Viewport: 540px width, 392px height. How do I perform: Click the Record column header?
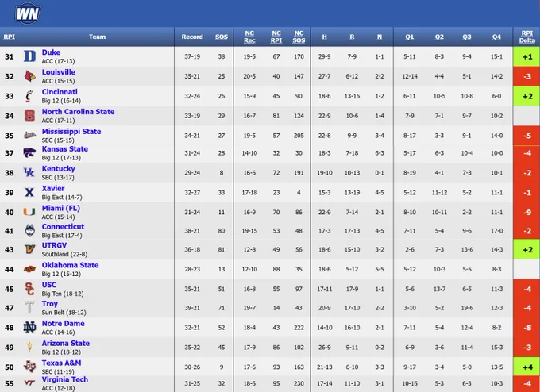point(192,37)
